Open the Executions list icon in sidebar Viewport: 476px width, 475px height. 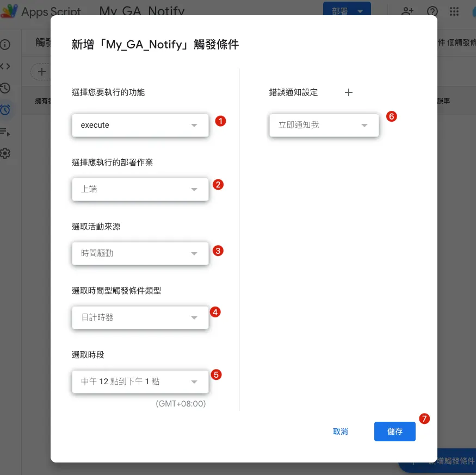[5, 132]
